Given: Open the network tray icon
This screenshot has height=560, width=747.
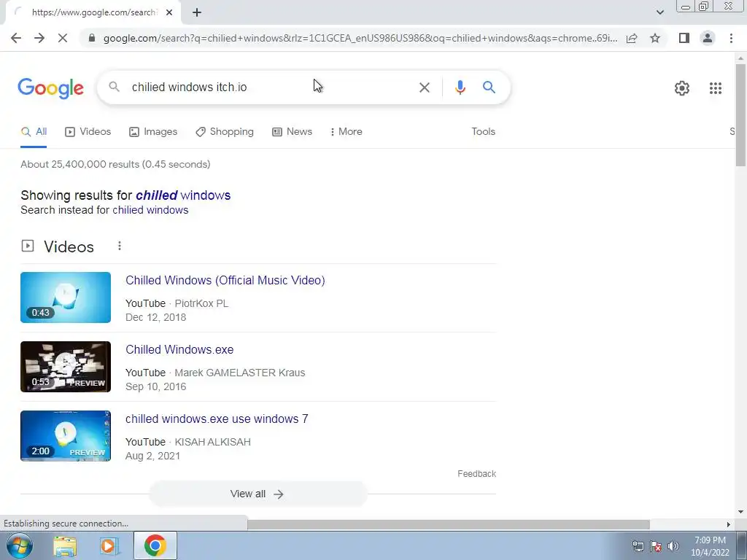Looking at the screenshot, I should [638, 546].
